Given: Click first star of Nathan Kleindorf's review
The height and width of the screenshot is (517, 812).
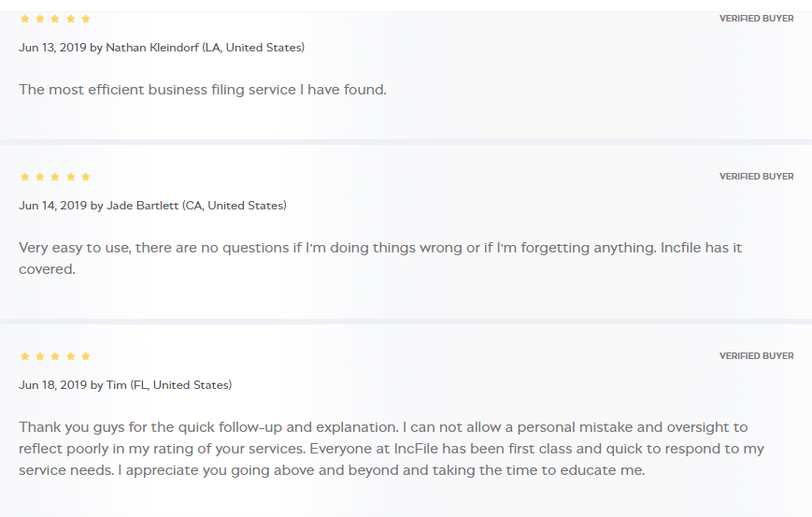Looking at the screenshot, I should (25, 19).
